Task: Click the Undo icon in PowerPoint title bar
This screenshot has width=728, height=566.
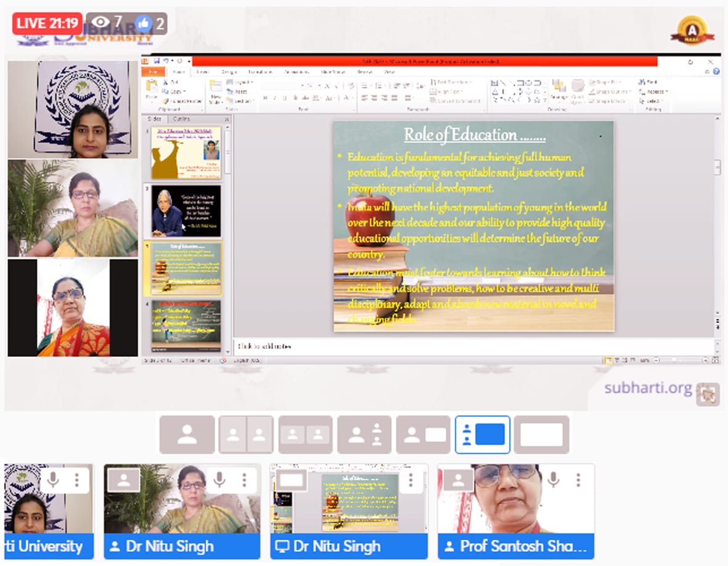Action: pos(166,60)
